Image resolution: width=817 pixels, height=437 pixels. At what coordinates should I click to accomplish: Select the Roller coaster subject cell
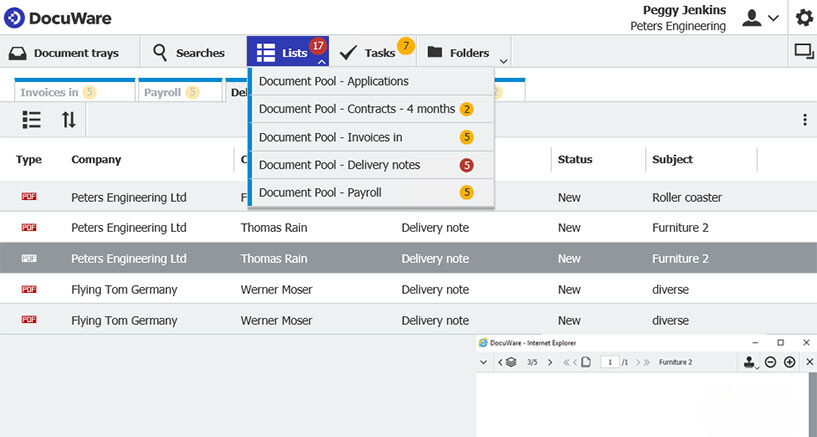click(687, 197)
